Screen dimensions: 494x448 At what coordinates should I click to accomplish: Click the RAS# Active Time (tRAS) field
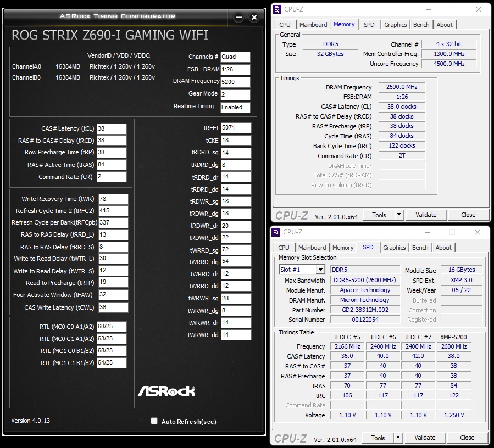pyautogui.click(x=112, y=164)
